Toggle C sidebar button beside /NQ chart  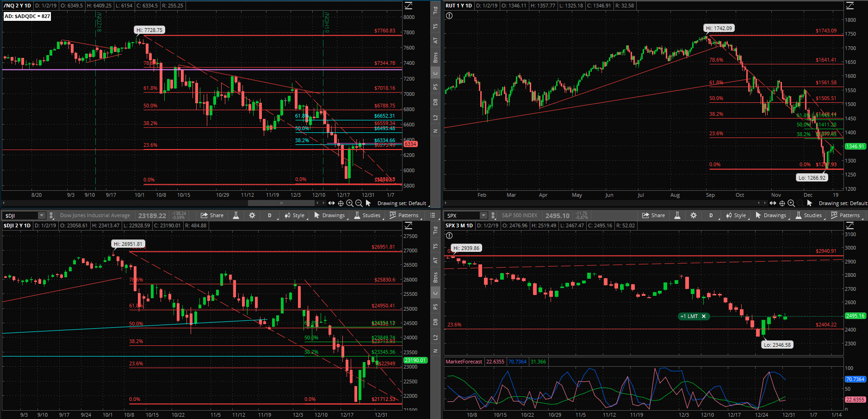pyautogui.click(x=435, y=73)
